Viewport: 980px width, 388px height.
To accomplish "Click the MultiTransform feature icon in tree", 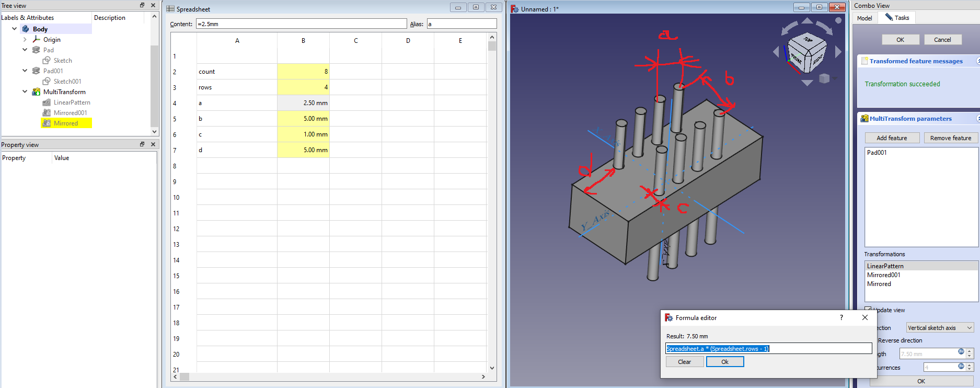I will click(x=36, y=92).
